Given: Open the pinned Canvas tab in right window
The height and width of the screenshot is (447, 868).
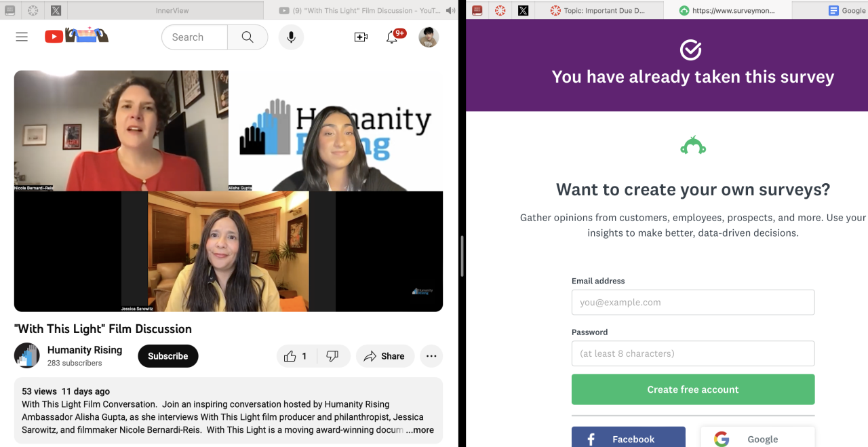Looking at the screenshot, I should [x=500, y=10].
